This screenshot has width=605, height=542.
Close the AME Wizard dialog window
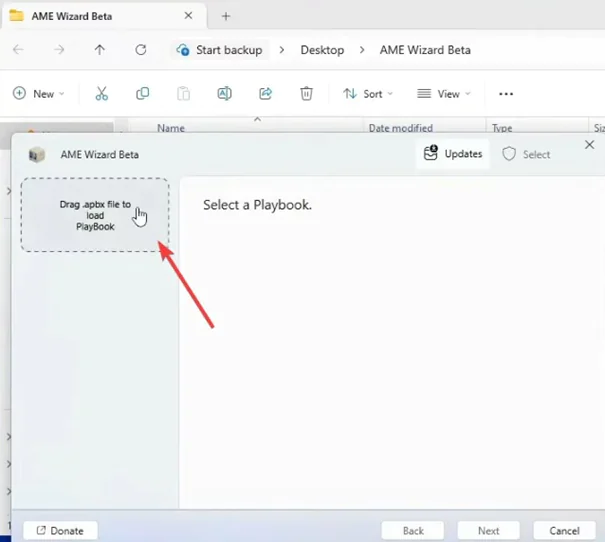589,145
